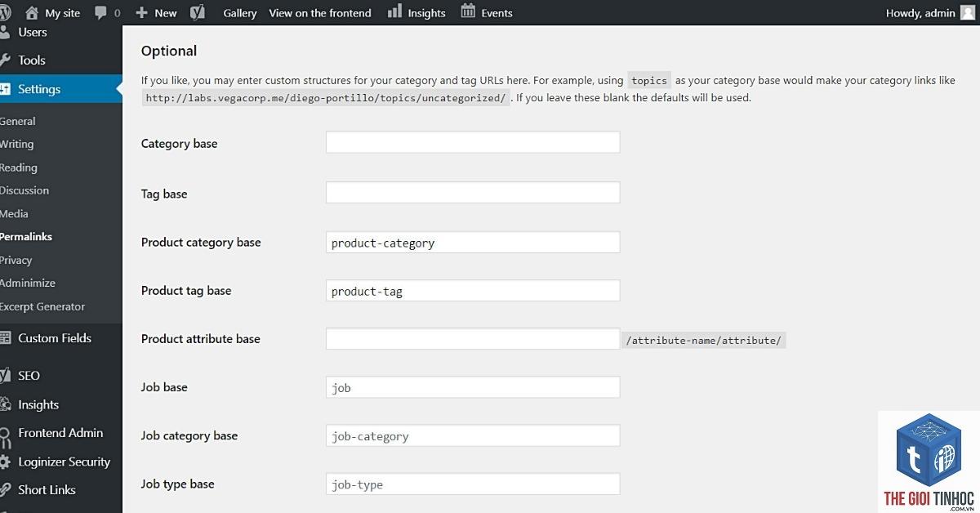This screenshot has height=513, width=980.
Task: Click the Events calendar icon
Action: (468, 11)
